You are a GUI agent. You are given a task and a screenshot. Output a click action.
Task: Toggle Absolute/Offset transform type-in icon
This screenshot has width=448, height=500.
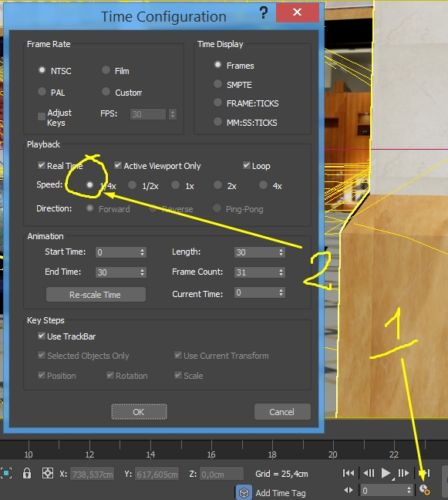(x=48, y=473)
